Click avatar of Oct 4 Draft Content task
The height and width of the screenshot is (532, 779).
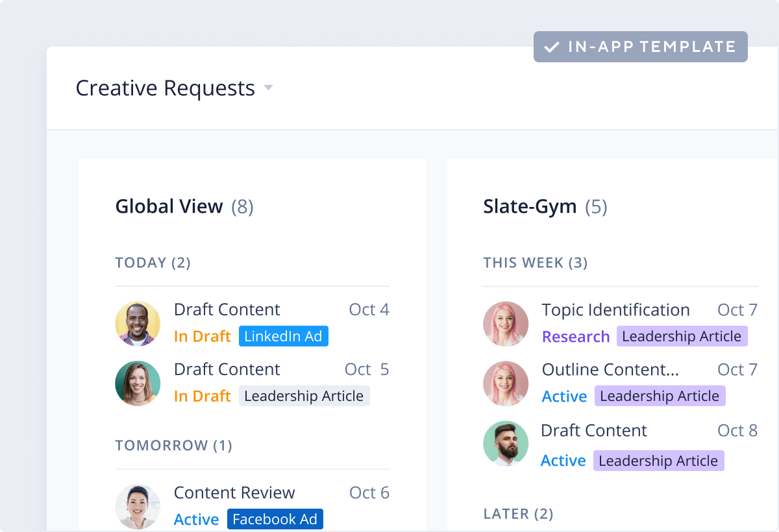tap(138, 324)
